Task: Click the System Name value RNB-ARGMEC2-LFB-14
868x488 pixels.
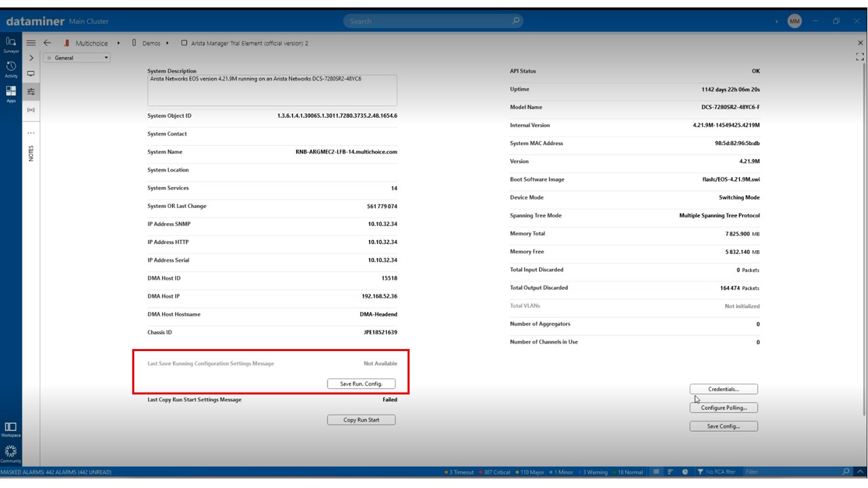Action: pos(347,152)
